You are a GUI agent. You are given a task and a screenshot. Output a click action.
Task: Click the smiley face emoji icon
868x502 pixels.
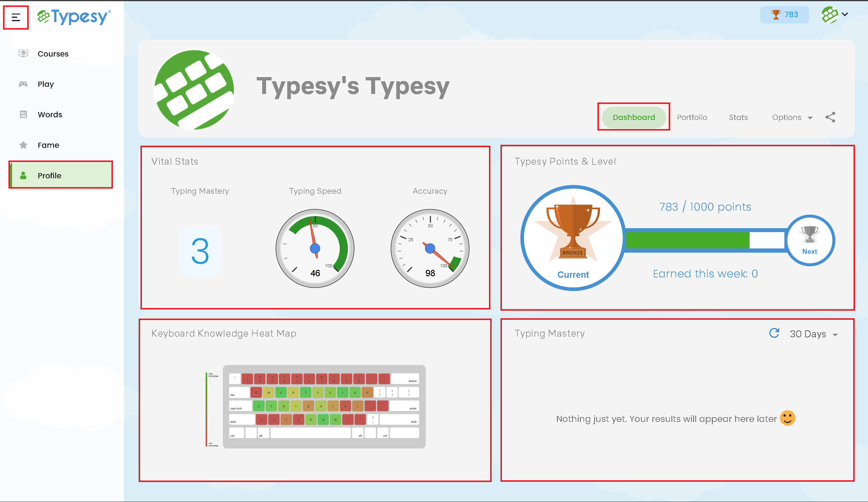pos(787,418)
